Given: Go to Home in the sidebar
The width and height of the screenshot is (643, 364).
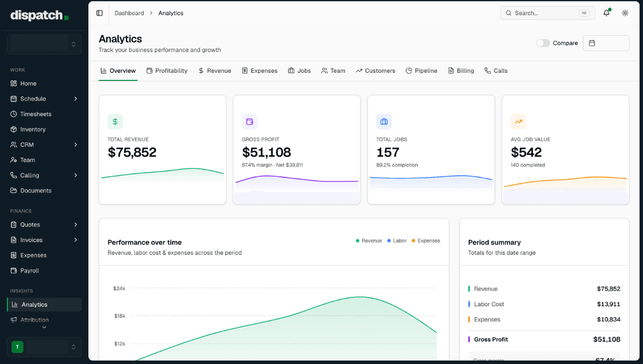Looking at the screenshot, I should coord(44,83).
